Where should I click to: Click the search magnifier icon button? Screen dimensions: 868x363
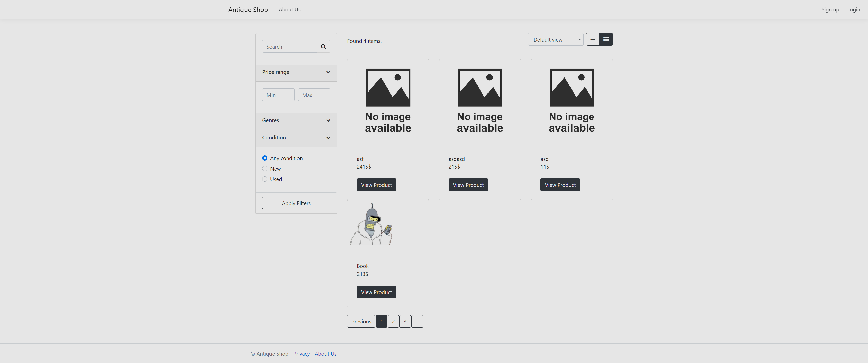[323, 46]
